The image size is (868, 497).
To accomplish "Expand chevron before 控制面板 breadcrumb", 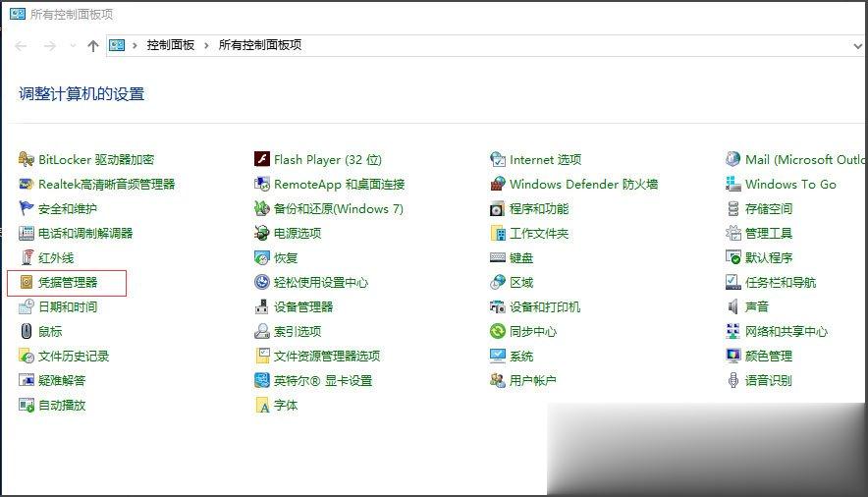I will pos(135,46).
